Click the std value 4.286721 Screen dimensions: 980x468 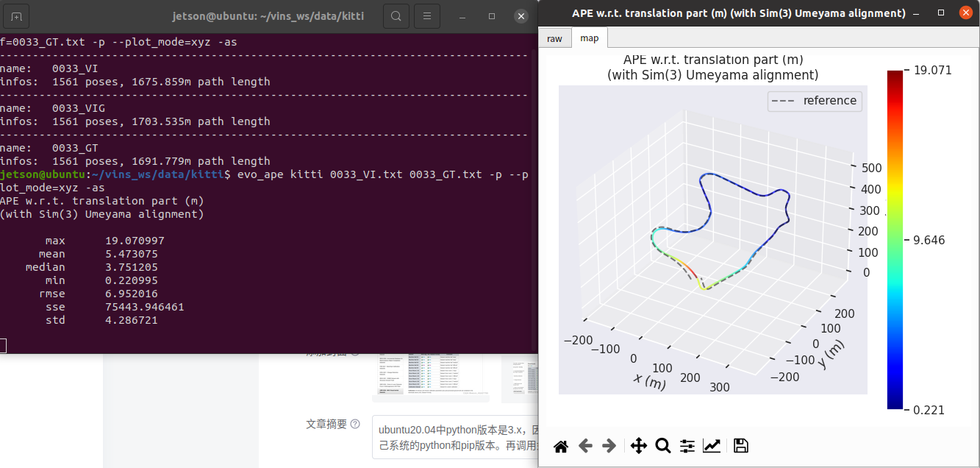131,320
